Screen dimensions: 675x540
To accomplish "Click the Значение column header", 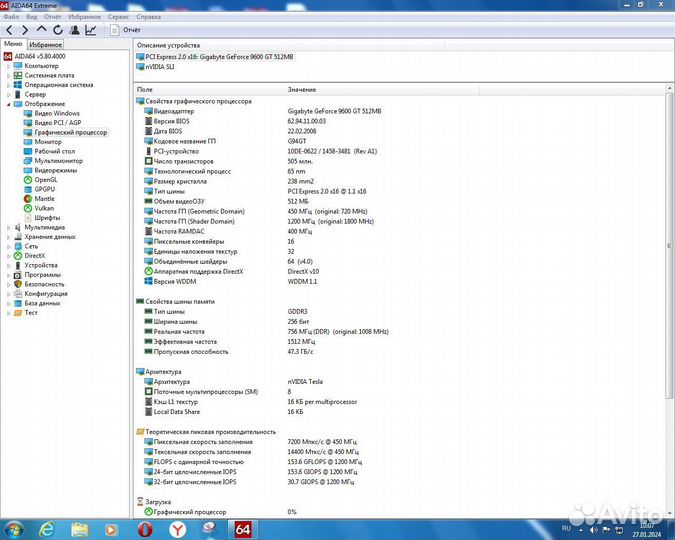I will pos(382,90).
